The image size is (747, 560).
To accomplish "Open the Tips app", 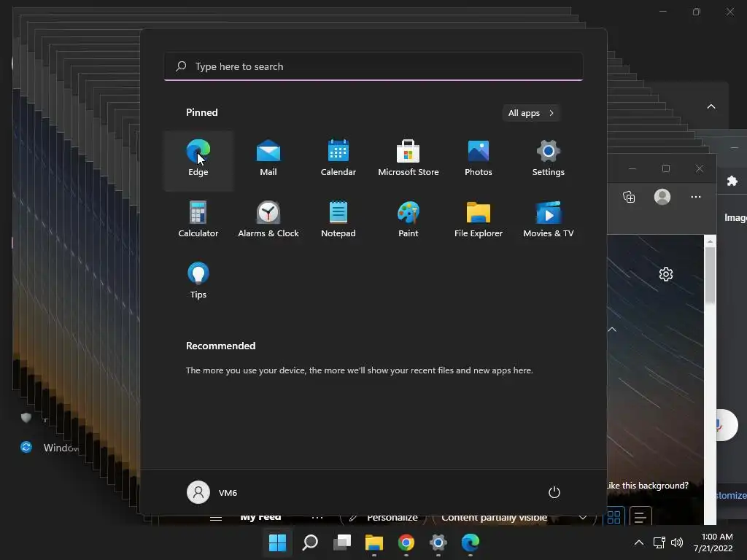I will [198, 282].
